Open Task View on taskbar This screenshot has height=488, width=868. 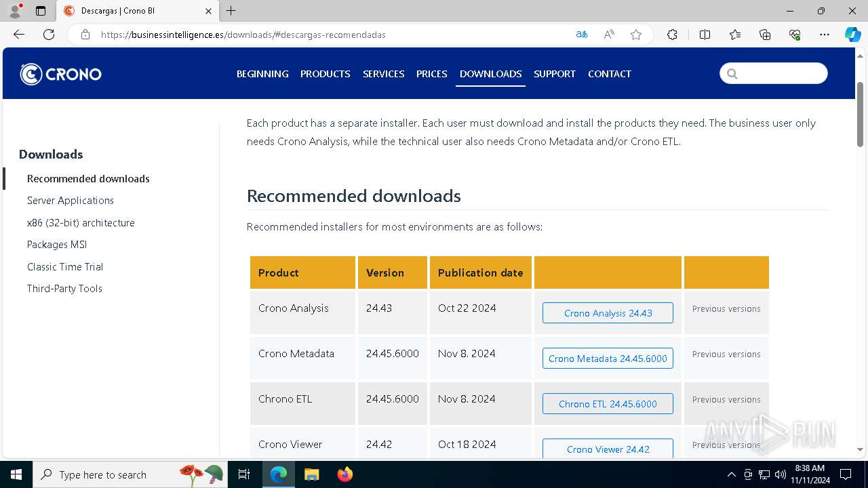[x=245, y=474]
